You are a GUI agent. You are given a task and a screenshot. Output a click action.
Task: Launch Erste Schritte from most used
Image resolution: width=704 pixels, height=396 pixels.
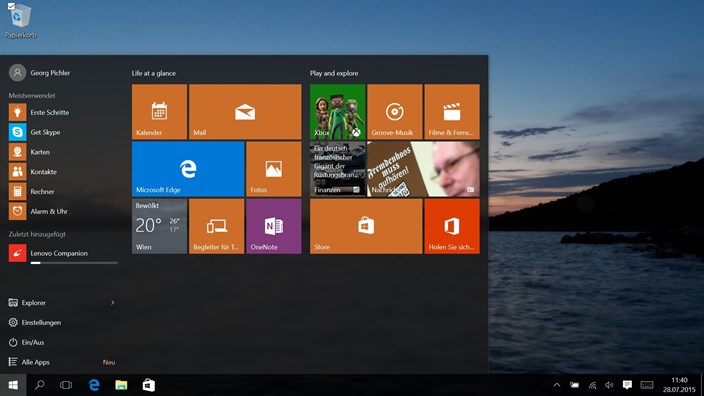click(x=63, y=112)
